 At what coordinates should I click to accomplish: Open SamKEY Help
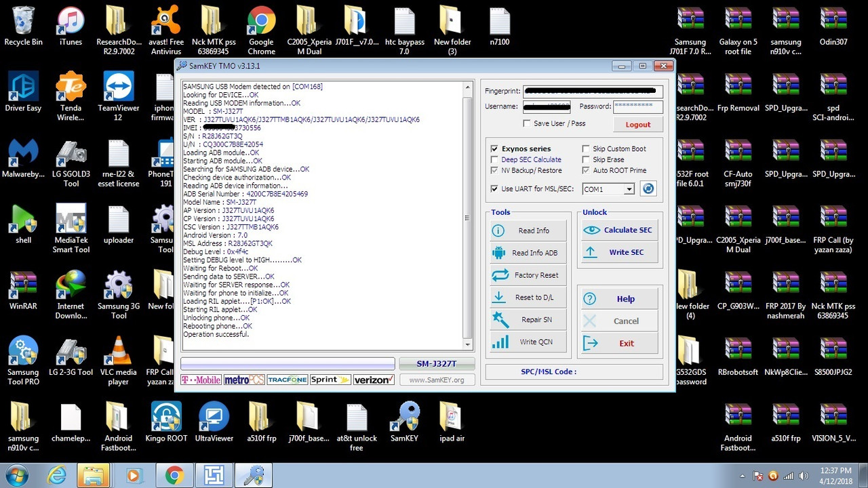tap(620, 299)
